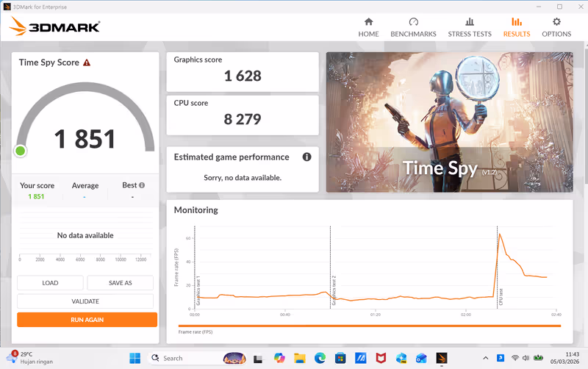Click the info icon beside Best
Viewport: 588px width, 369px height.
click(142, 186)
